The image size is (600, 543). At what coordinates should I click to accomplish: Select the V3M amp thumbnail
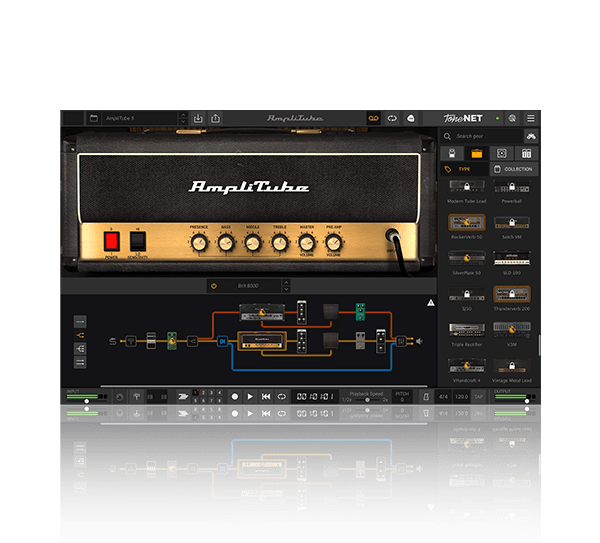[x=512, y=330]
